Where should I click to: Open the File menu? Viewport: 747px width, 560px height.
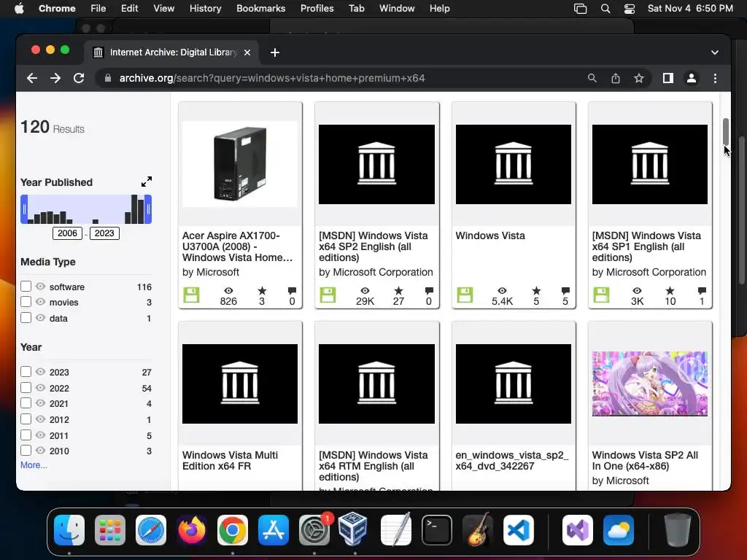point(98,9)
